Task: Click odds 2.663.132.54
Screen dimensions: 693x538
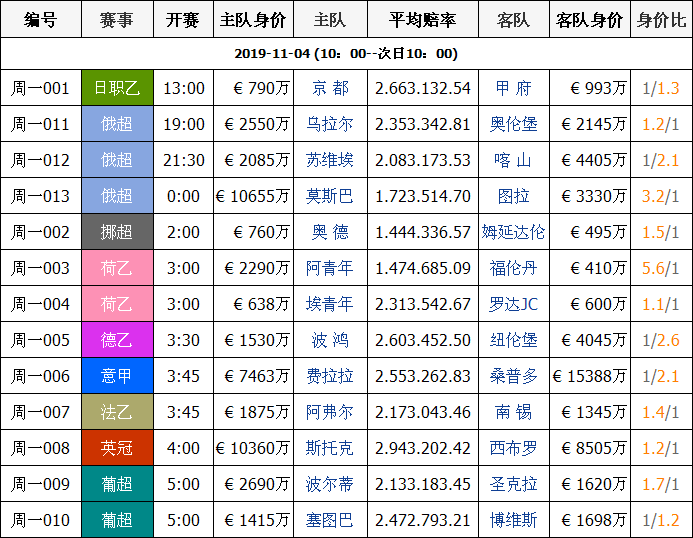Action: (423, 88)
